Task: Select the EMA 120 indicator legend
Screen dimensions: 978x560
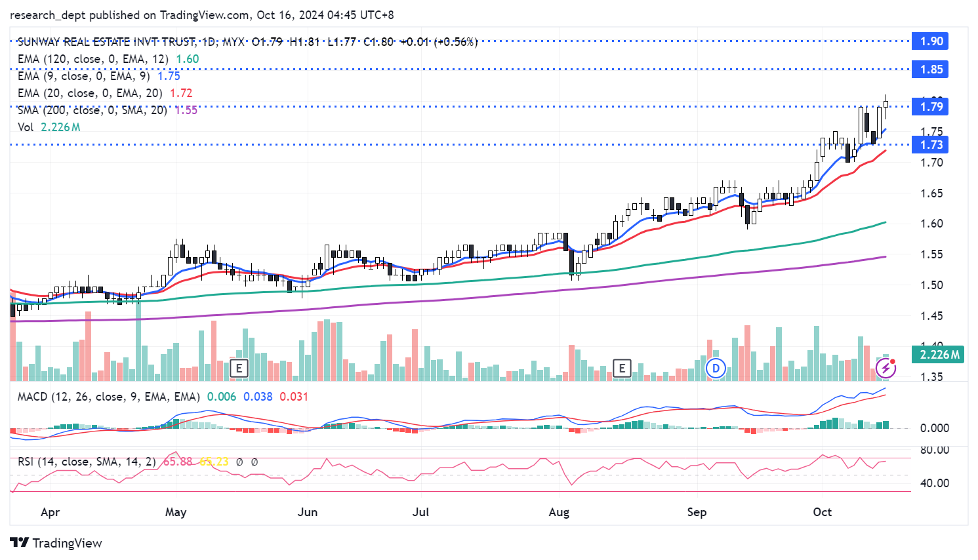Action: pos(92,59)
